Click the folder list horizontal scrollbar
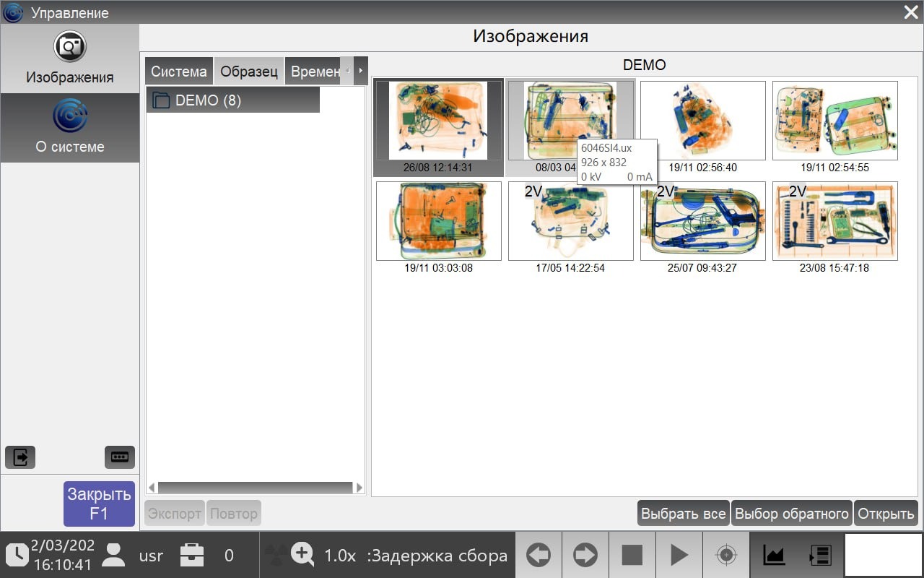This screenshot has height=578, width=924. [256, 488]
